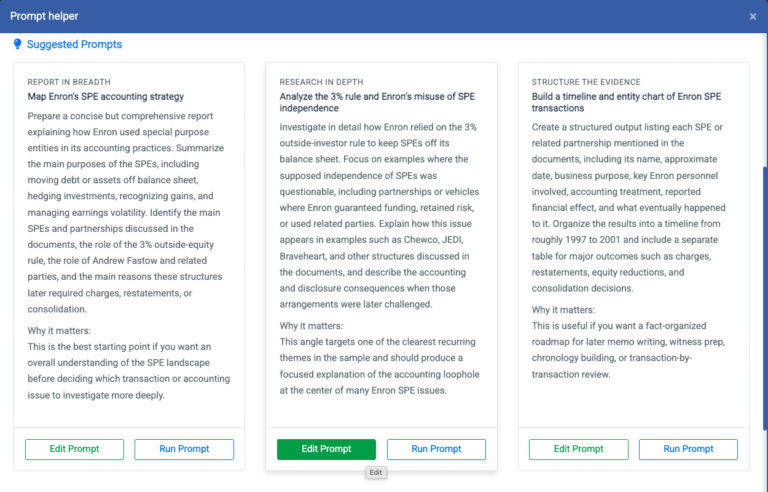Click the lightbulb Suggested Prompts icon
Image resolution: width=768 pixels, height=492 pixels.
tap(17, 44)
